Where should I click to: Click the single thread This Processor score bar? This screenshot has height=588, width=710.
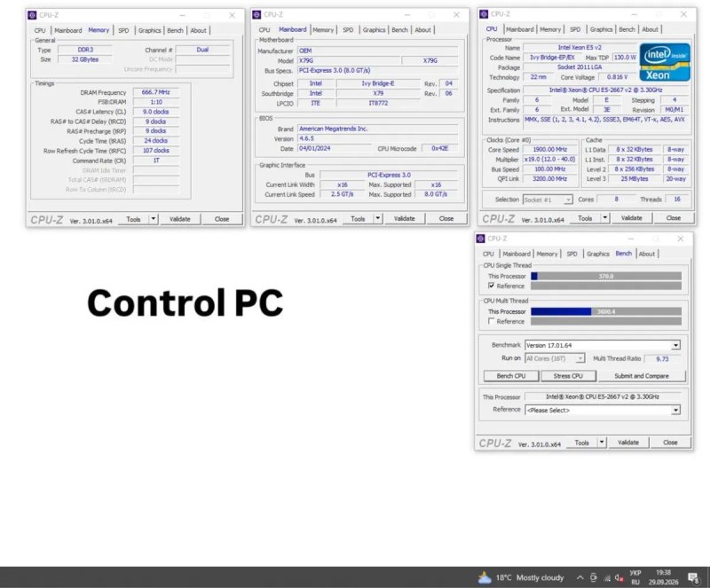coord(606,276)
